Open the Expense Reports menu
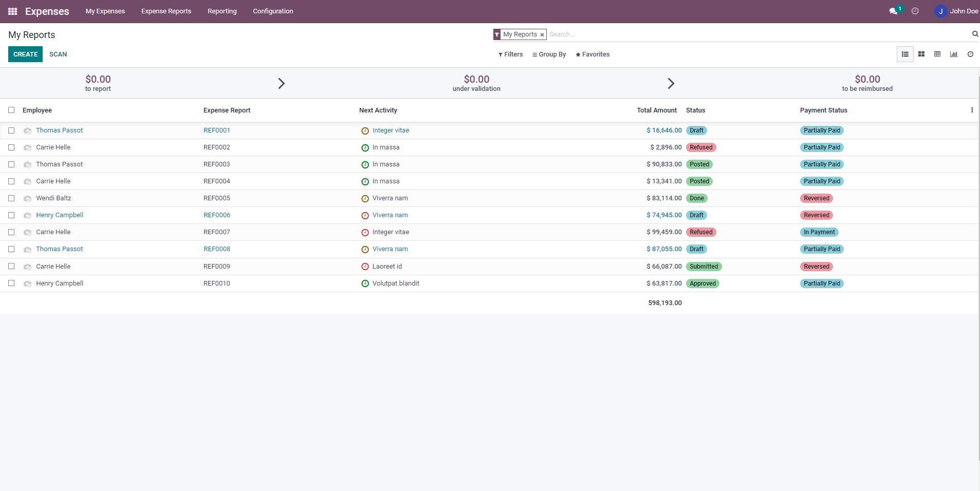The height and width of the screenshot is (491, 980). [166, 11]
